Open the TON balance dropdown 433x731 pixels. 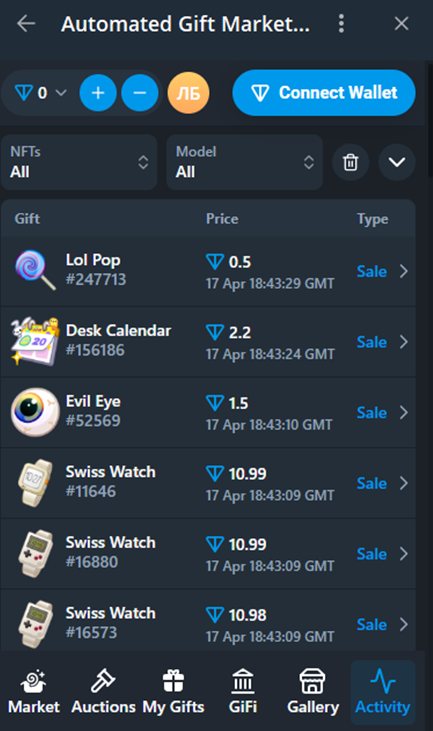click(x=40, y=93)
